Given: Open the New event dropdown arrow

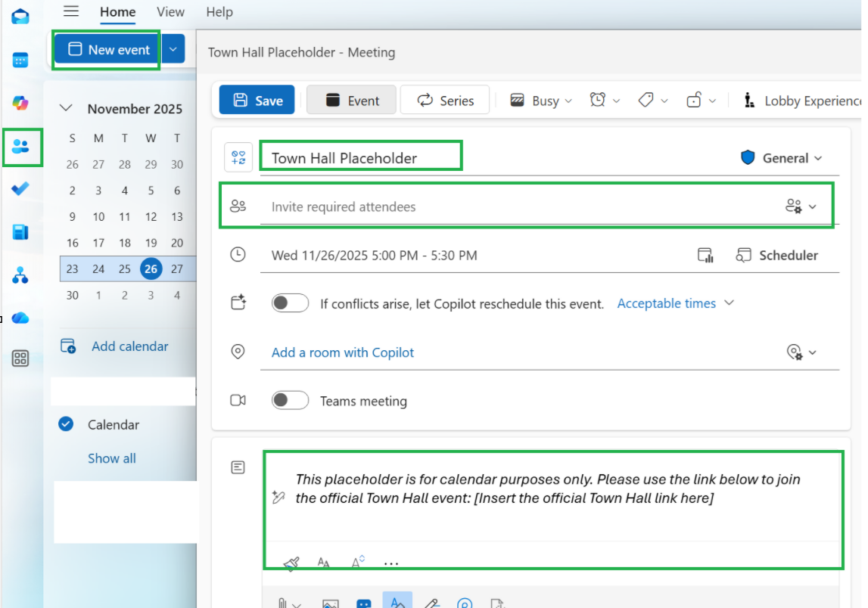Looking at the screenshot, I should click(x=173, y=49).
